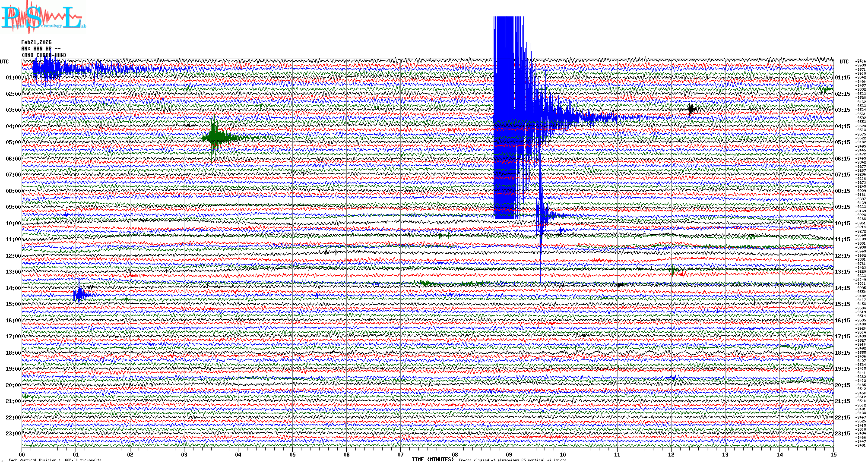The width and height of the screenshot is (868, 466).
Task: Click the small blue event near 14:00
Action: coord(80,295)
